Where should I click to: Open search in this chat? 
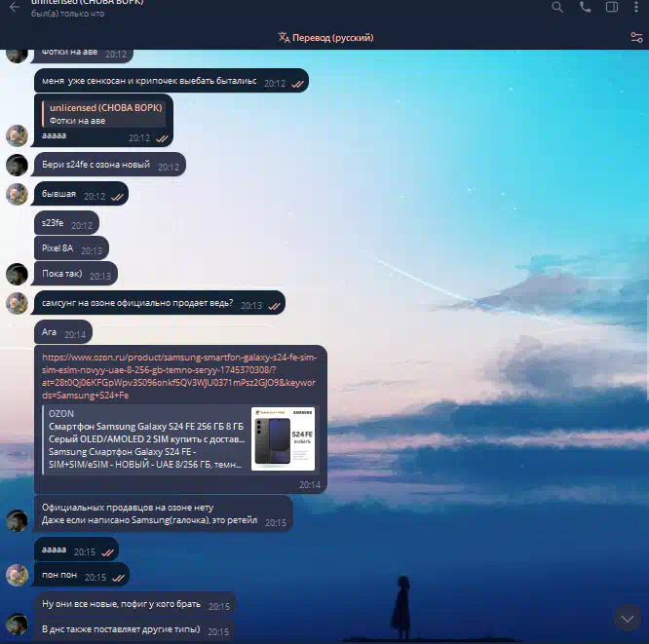tap(557, 7)
